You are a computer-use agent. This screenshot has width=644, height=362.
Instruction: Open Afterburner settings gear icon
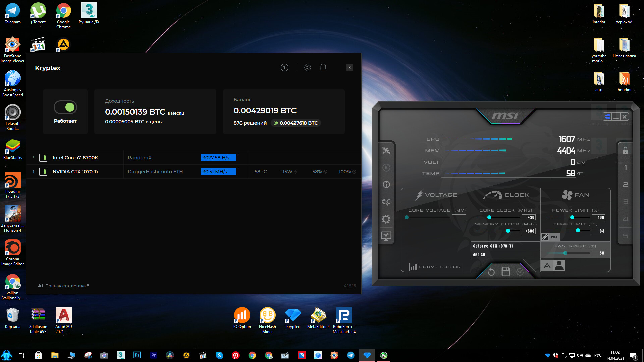[x=386, y=219]
